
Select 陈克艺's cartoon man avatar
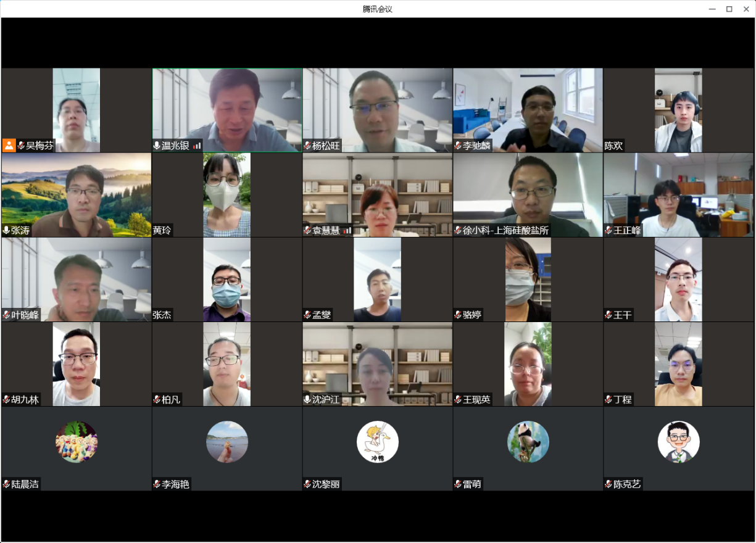pyautogui.click(x=679, y=442)
